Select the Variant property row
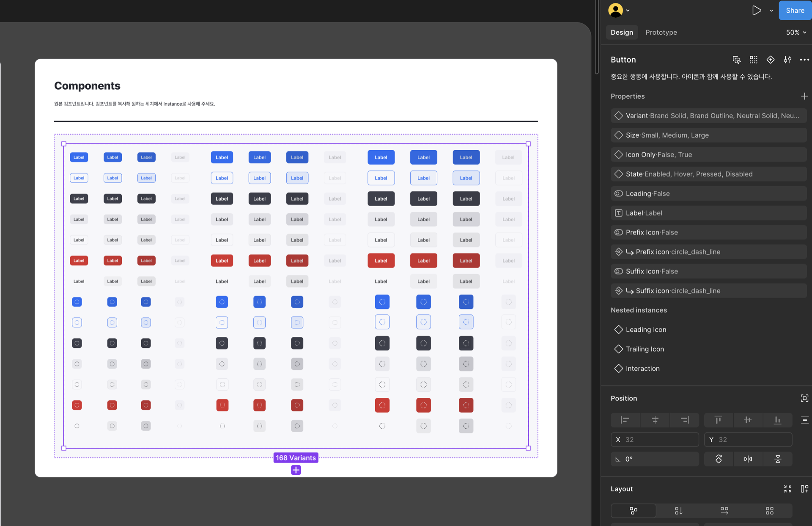Image resolution: width=812 pixels, height=526 pixels. (x=709, y=116)
